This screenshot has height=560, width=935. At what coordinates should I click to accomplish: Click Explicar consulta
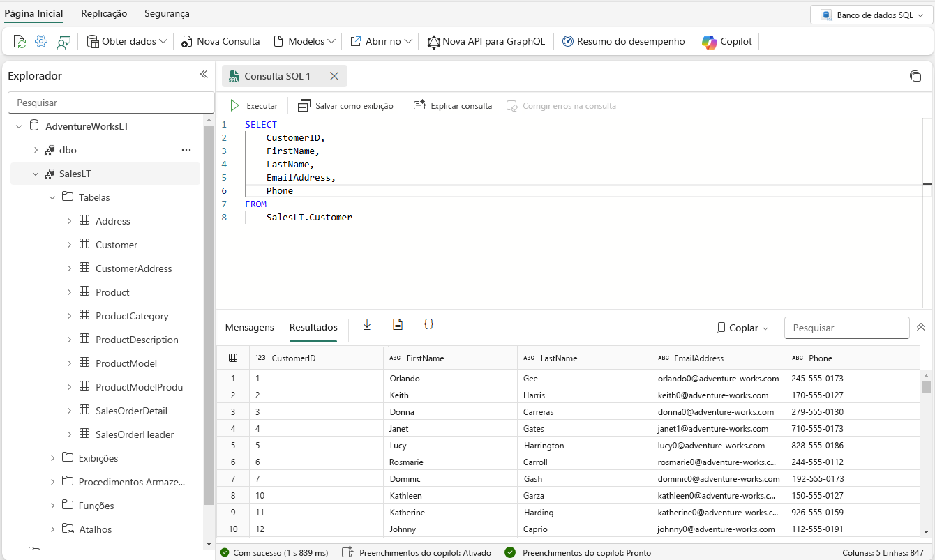tap(453, 106)
